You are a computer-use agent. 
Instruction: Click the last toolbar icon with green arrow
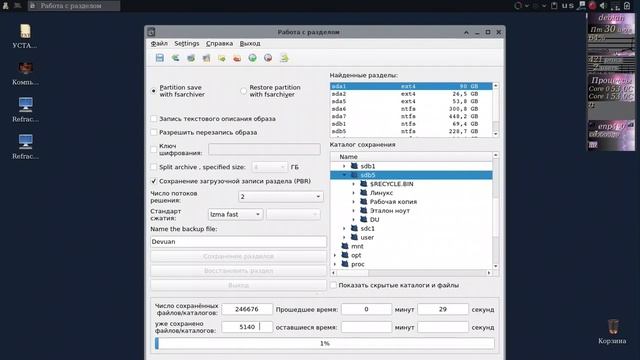point(284,58)
